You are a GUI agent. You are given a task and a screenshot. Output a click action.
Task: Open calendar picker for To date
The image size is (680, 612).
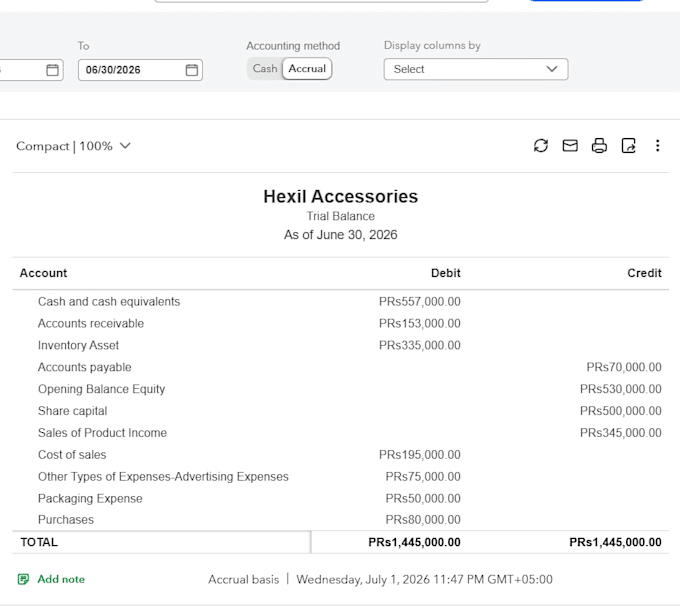click(x=192, y=70)
